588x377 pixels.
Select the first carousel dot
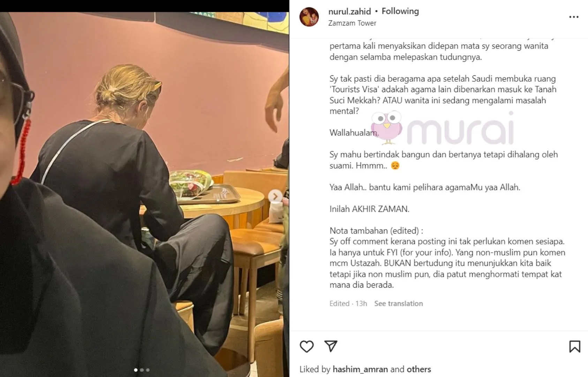[136, 370]
